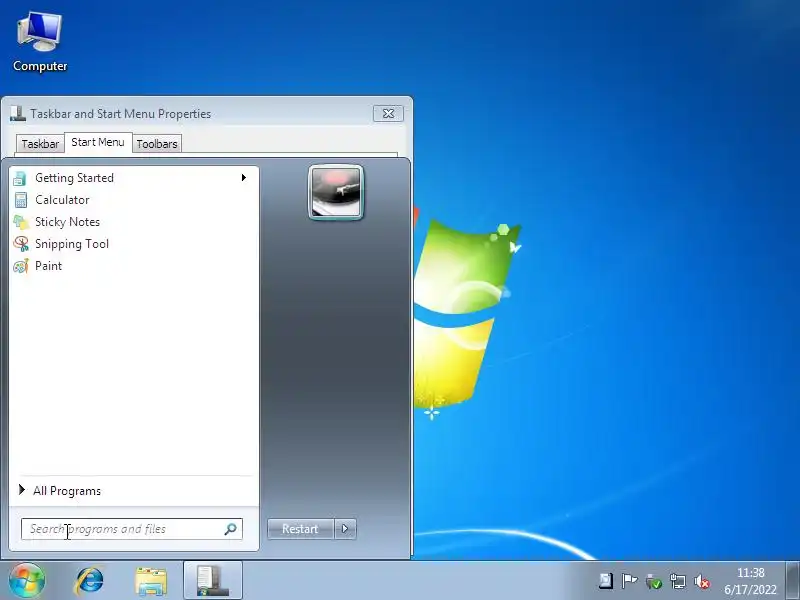
Task: Click the Properties dialog title bar icon
Action: tap(18, 113)
